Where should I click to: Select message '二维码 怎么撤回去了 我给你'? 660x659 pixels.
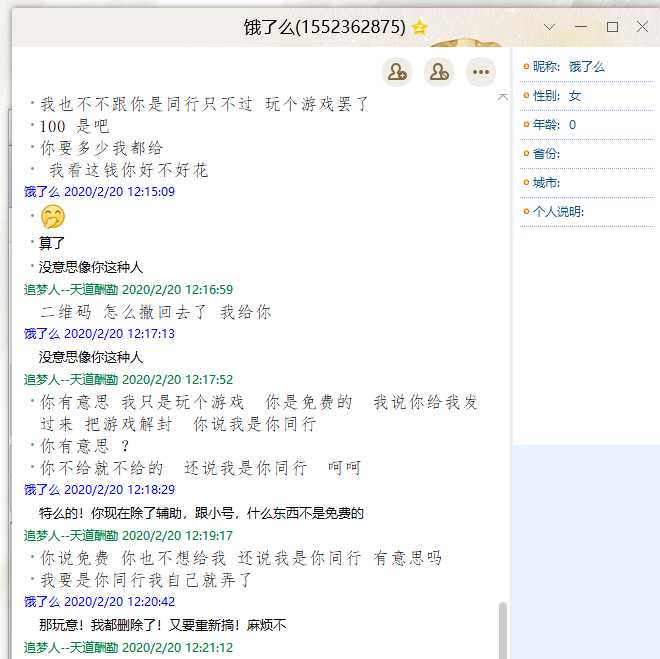pos(156,312)
